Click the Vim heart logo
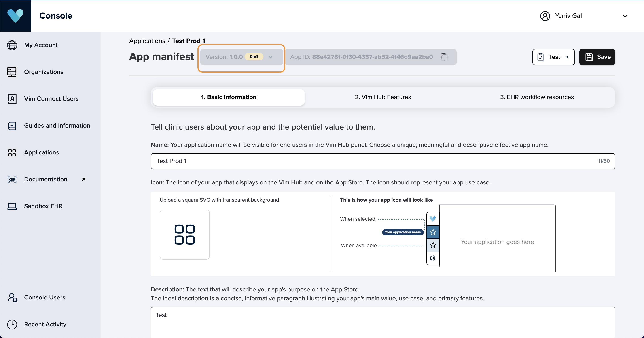Screen dimensions: 644x338 15,15
